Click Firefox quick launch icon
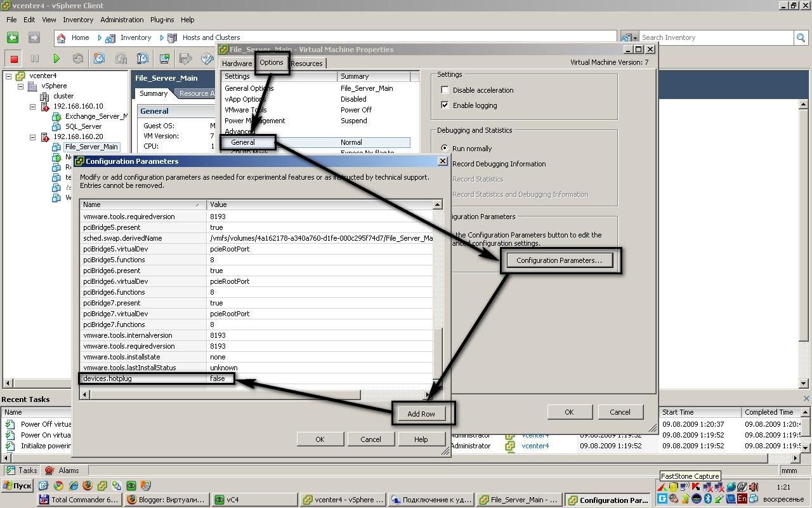812x508 pixels. [88, 486]
